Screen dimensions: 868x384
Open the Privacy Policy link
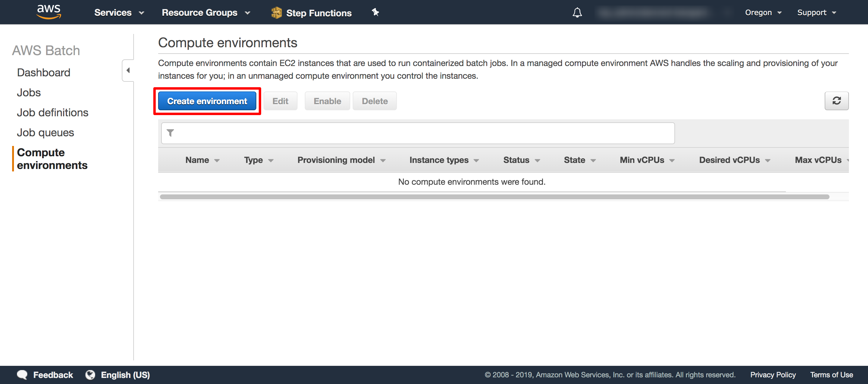click(773, 375)
